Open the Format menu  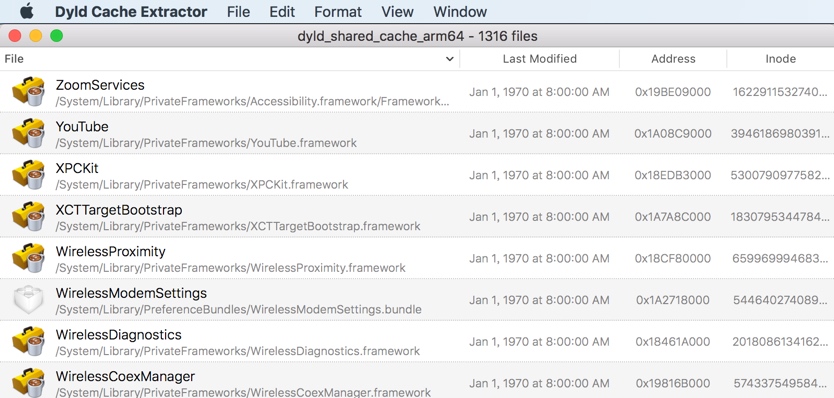[338, 12]
